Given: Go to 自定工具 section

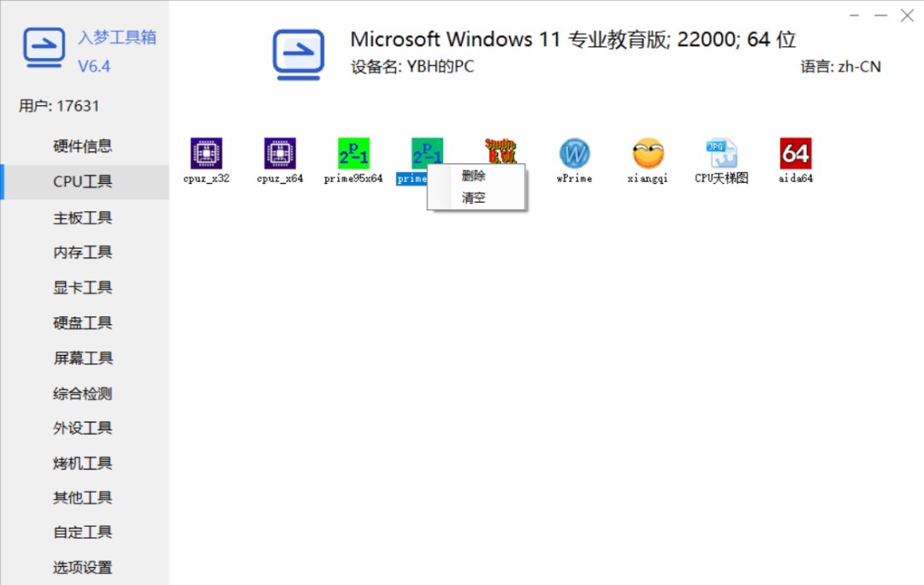Looking at the screenshot, I should (x=82, y=532).
